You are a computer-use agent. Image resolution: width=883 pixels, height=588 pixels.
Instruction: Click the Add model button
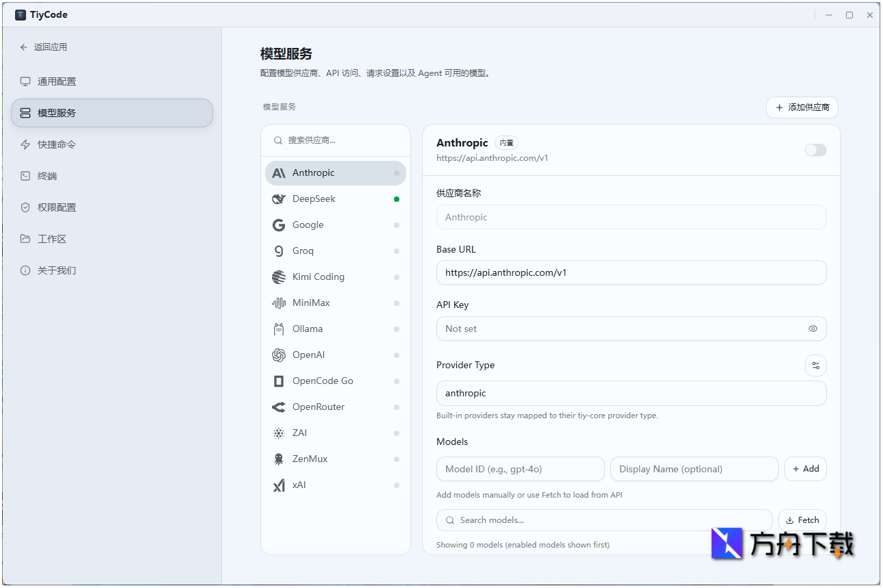pyautogui.click(x=806, y=469)
